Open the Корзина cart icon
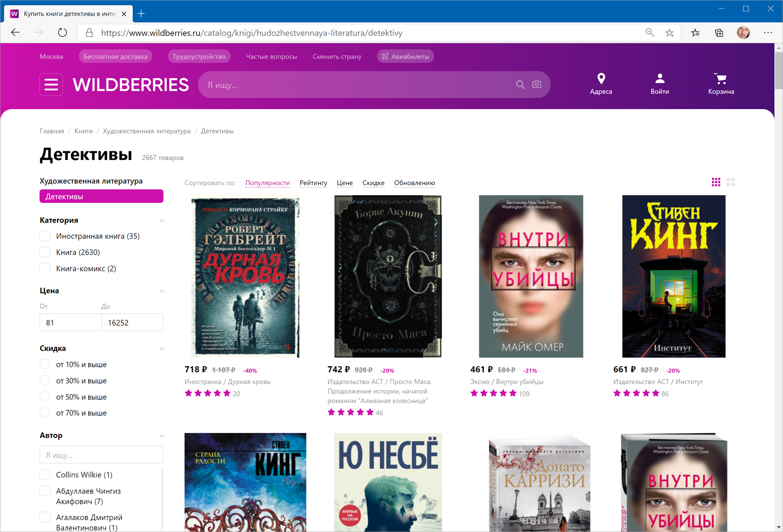The image size is (783, 532). [x=721, y=84]
